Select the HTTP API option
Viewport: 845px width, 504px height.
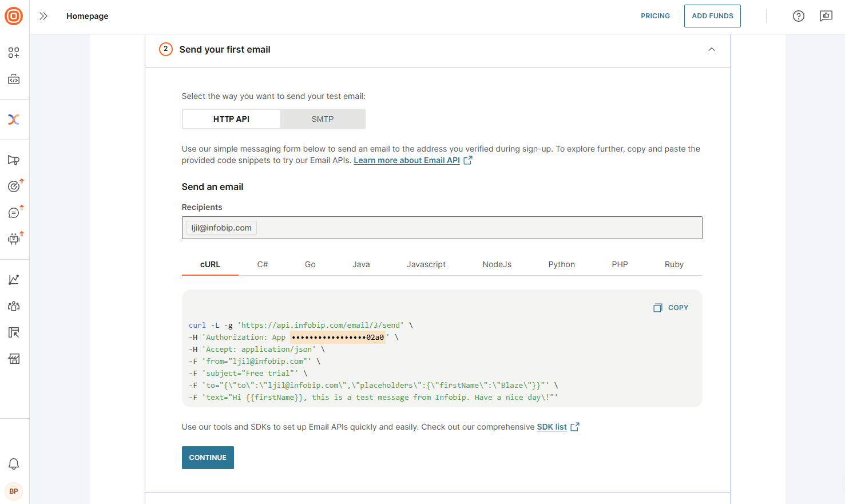(x=231, y=119)
